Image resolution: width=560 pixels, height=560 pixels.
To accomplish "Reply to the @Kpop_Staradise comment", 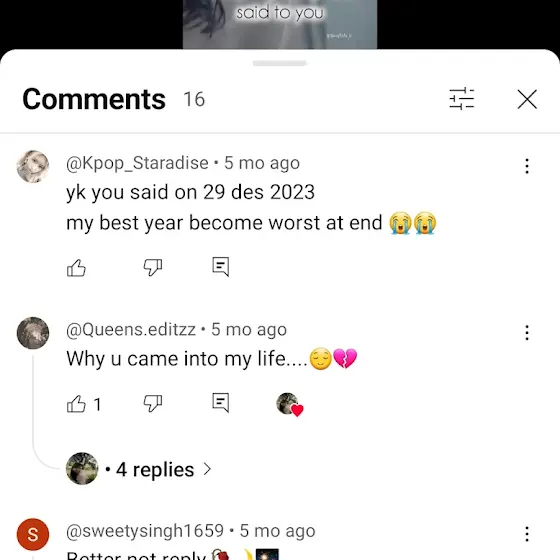I will click(x=221, y=267).
